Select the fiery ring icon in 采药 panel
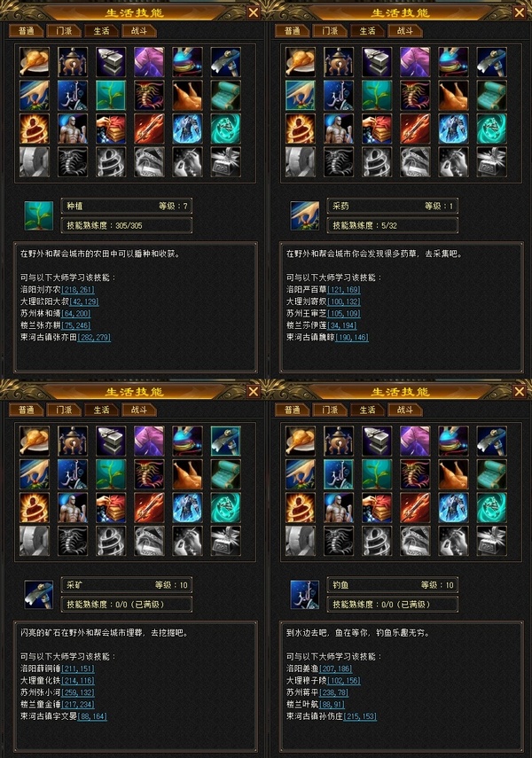 (x=301, y=129)
